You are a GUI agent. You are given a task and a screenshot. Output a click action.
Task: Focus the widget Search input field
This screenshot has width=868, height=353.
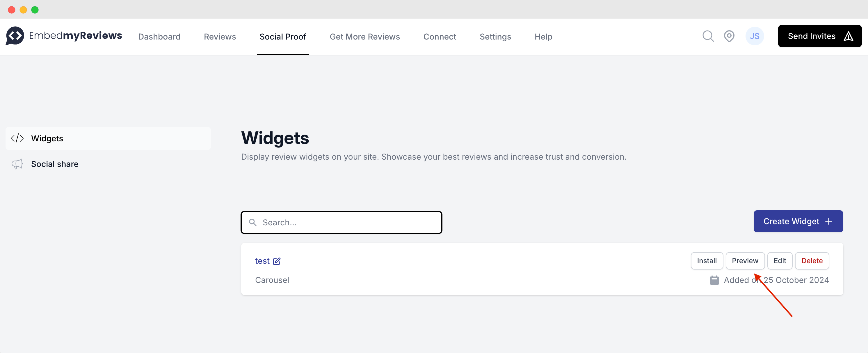(347, 222)
